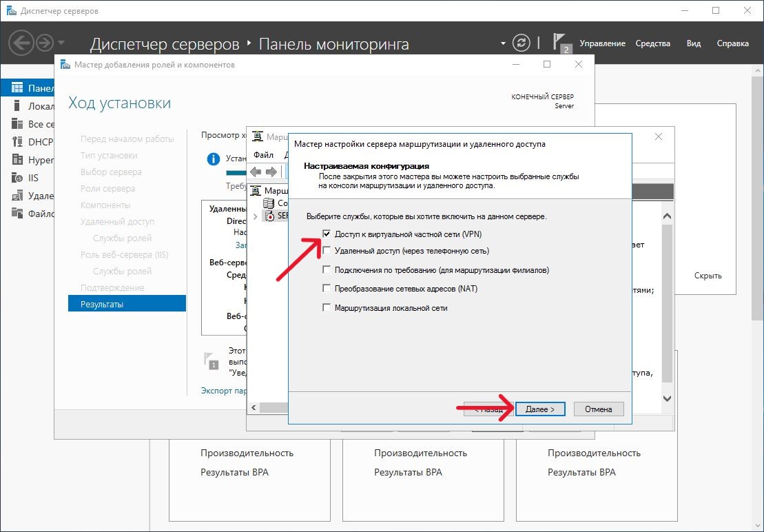This screenshot has height=532, width=764.
Task: Click the Server Manager back arrow icon
Action: coord(21,43)
